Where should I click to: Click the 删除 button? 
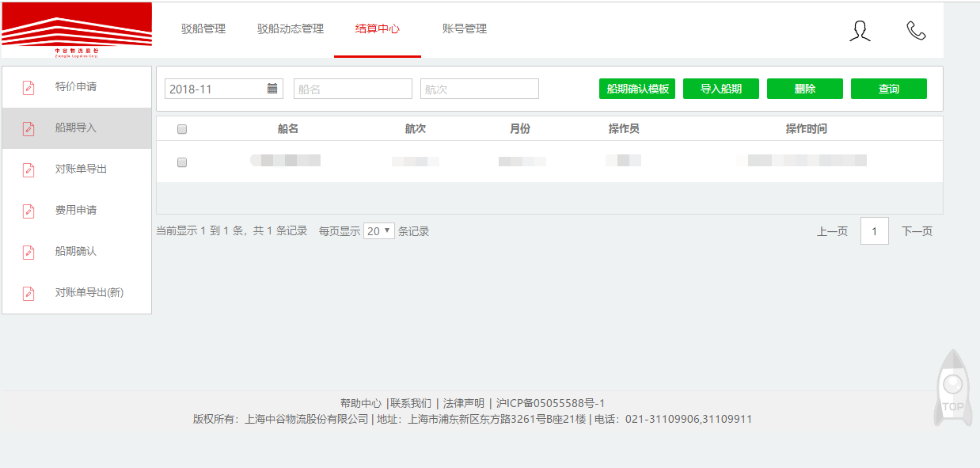click(805, 89)
